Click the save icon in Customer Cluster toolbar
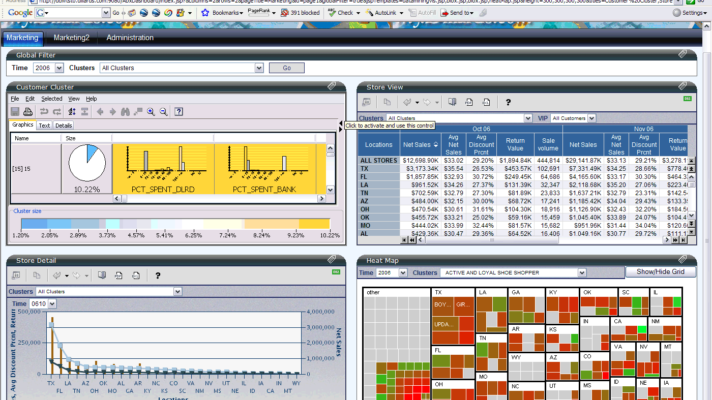Screen dimensions: 712x400 coord(15,112)
